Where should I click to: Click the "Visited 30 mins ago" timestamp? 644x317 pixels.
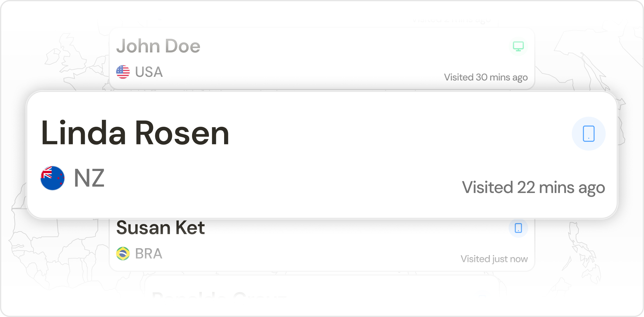[485, 77]
